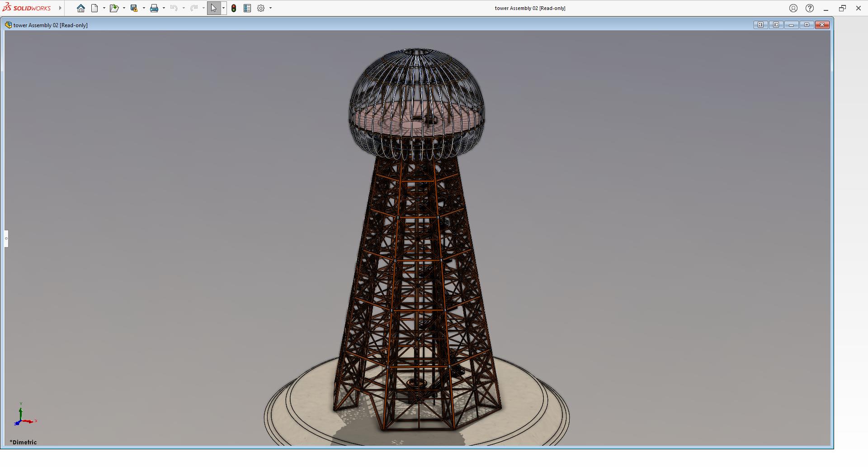The width and height of the screenshot is (868, 467).
Task: Expand the collapsed left panel handle
Action: [x=6, y=238]
